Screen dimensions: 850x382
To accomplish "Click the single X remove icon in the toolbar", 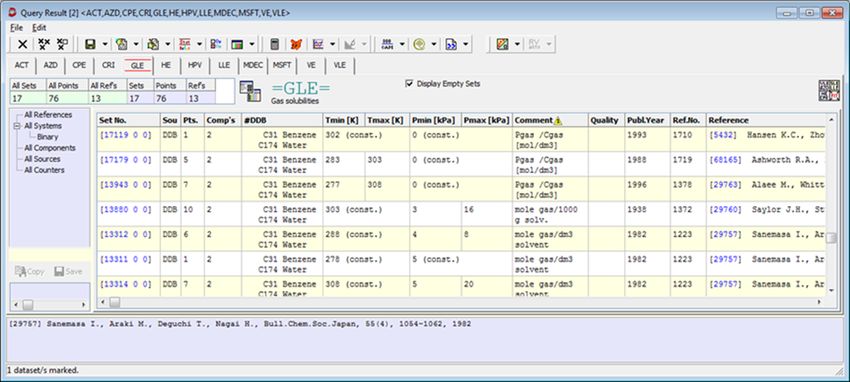I will (22, 44).
